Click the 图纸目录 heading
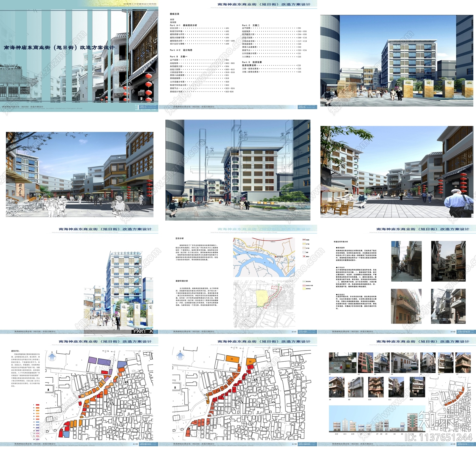Viewport: 476px width, 449px height. coord(175,14)
